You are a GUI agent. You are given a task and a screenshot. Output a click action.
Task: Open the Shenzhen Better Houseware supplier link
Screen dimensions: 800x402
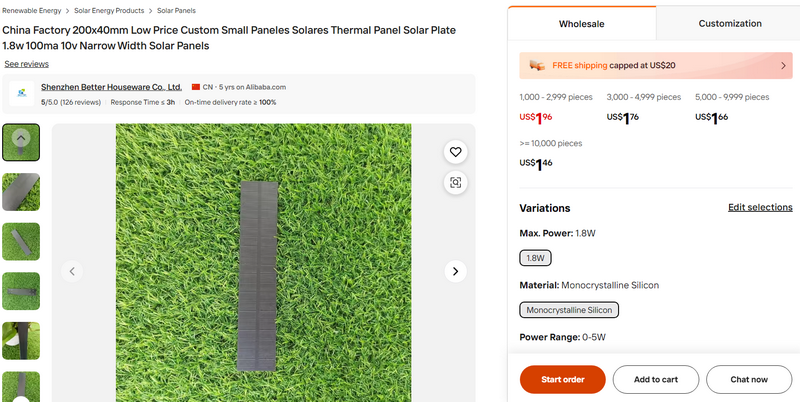point(111,87)
